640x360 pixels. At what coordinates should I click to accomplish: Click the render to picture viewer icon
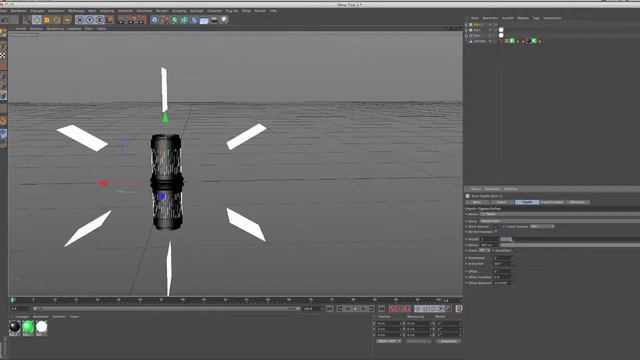tap(132, 20)
